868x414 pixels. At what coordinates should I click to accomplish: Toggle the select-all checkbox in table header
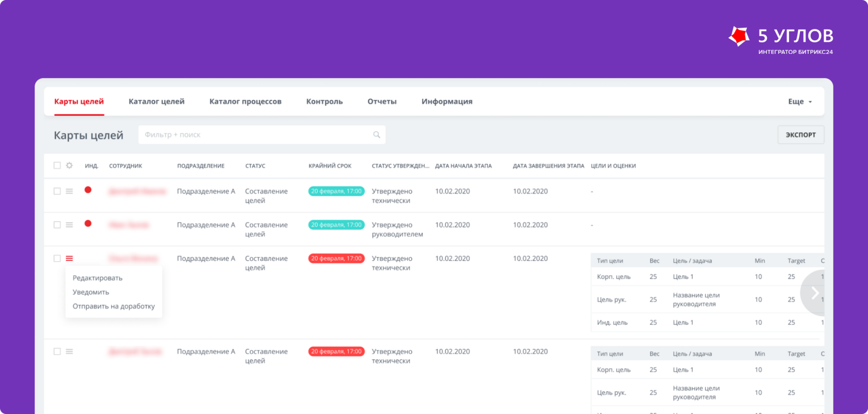(x=57, y=165)
